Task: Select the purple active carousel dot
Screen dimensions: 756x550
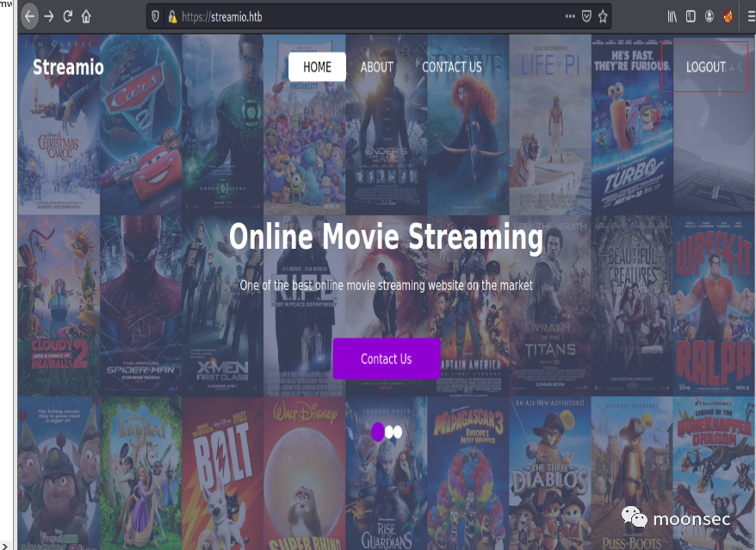Action: pyautogui.click(x=377, y=432)
